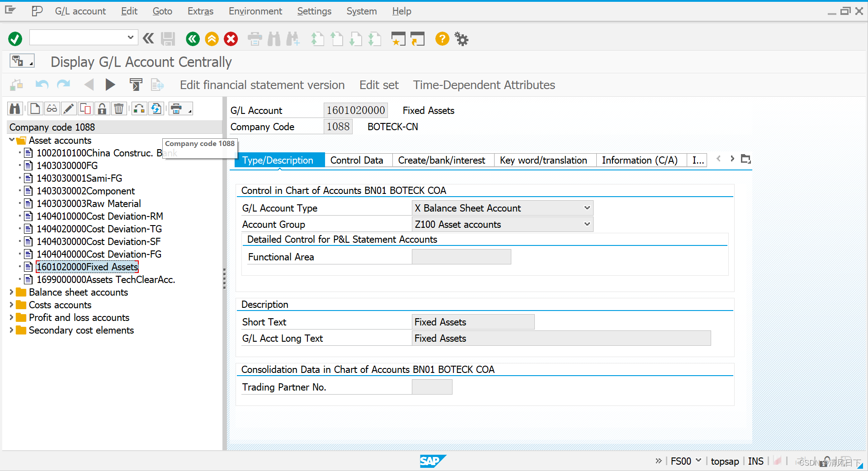Click the Next G/L account right arrow
The height and width of the screenshot is (471, 868).
(x=110, y=85)
